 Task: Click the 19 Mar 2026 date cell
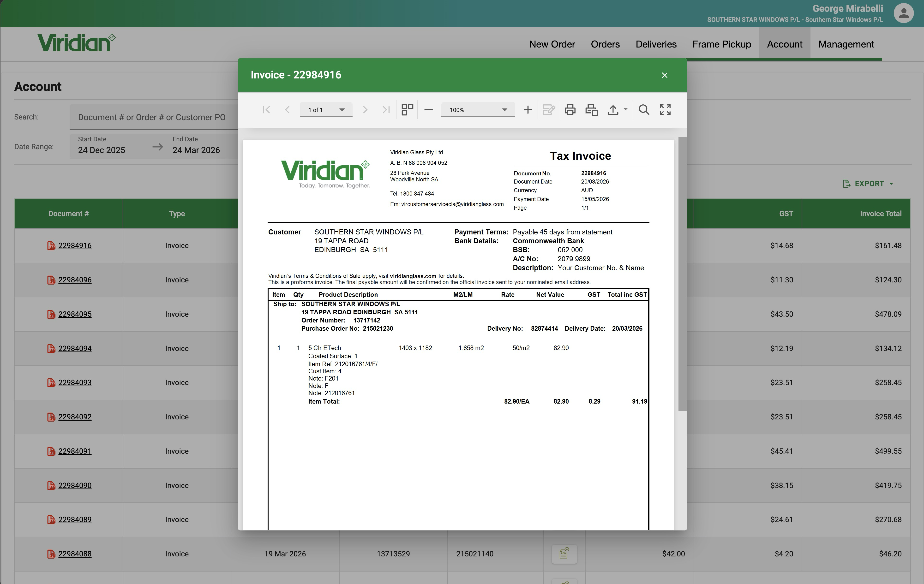[285, 554]
